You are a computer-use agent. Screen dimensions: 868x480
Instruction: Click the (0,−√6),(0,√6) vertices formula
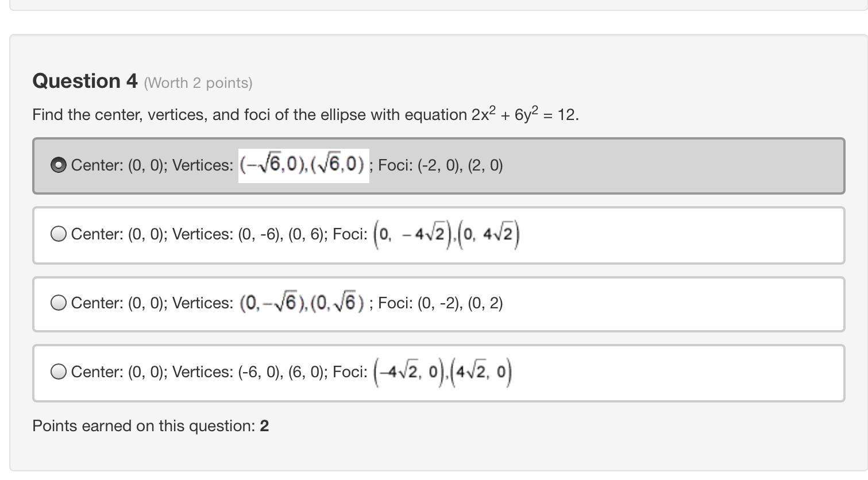(302, 303)
